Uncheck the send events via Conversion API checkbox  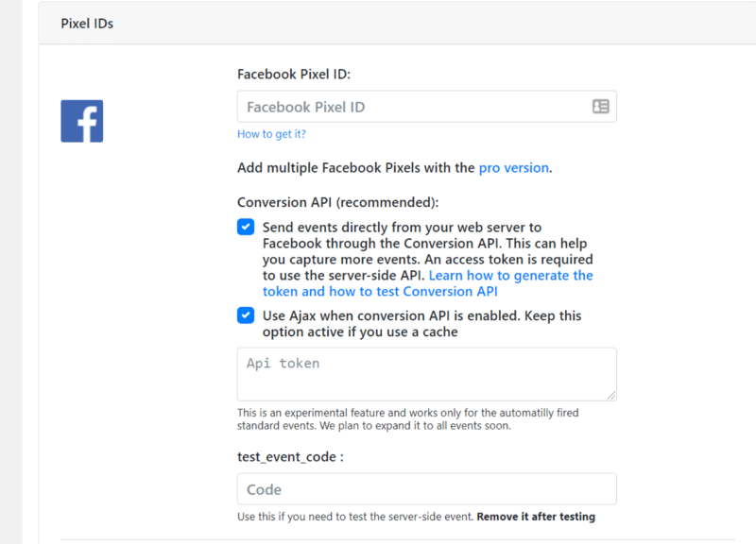(246, 227)
